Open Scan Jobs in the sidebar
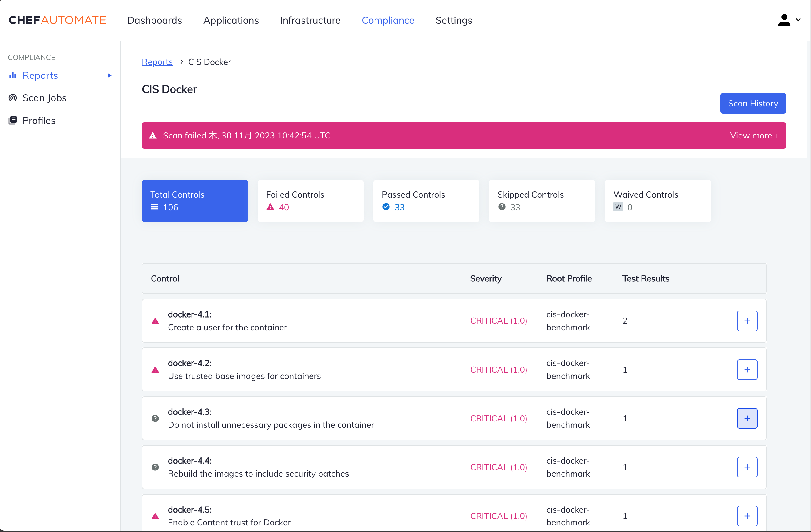Viewport: 811px width, 532px height. tap(44, 98)
